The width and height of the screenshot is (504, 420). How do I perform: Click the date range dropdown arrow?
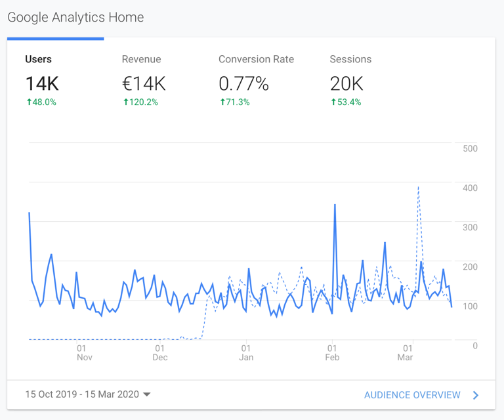pos(146,394)
